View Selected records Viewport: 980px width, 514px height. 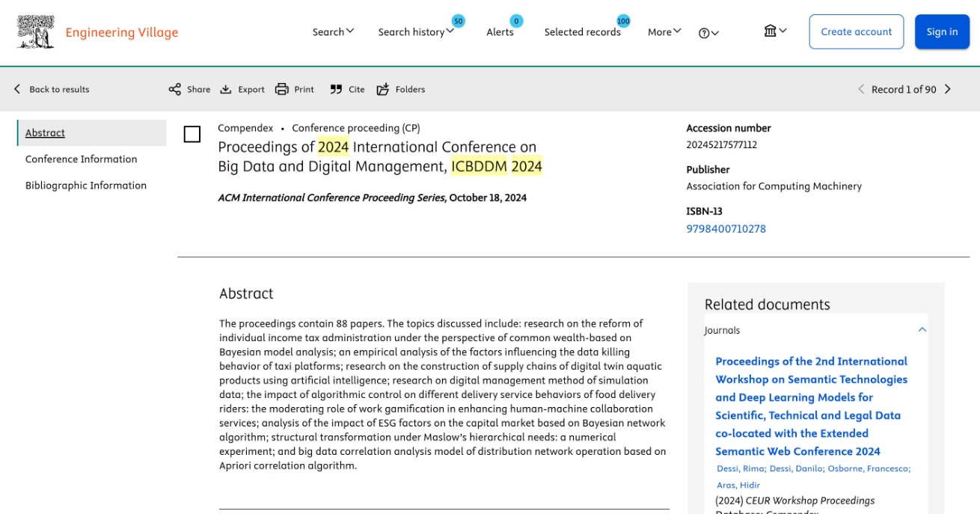pos(582,31)
